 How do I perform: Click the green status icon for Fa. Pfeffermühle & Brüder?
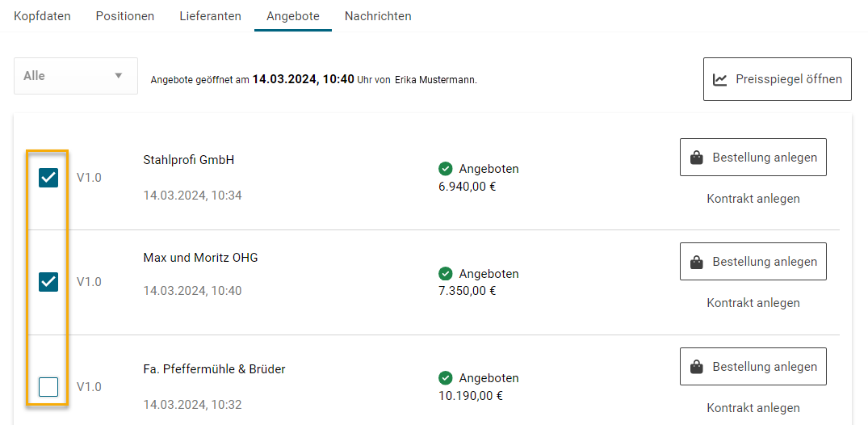point(445,378)
